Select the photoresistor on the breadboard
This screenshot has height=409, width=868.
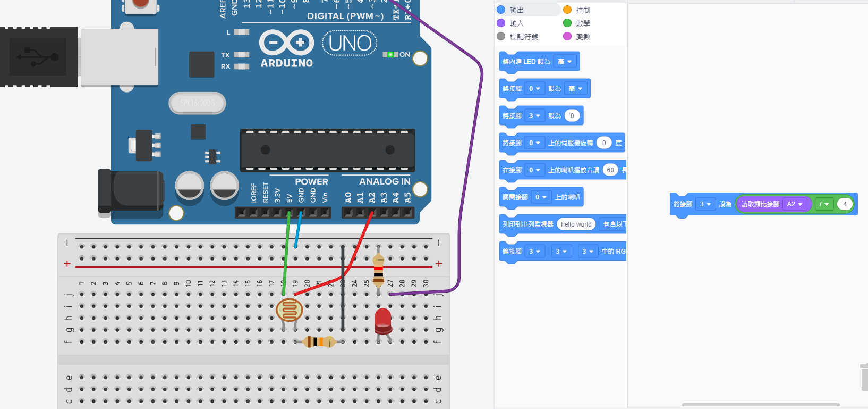coord(290,310)
